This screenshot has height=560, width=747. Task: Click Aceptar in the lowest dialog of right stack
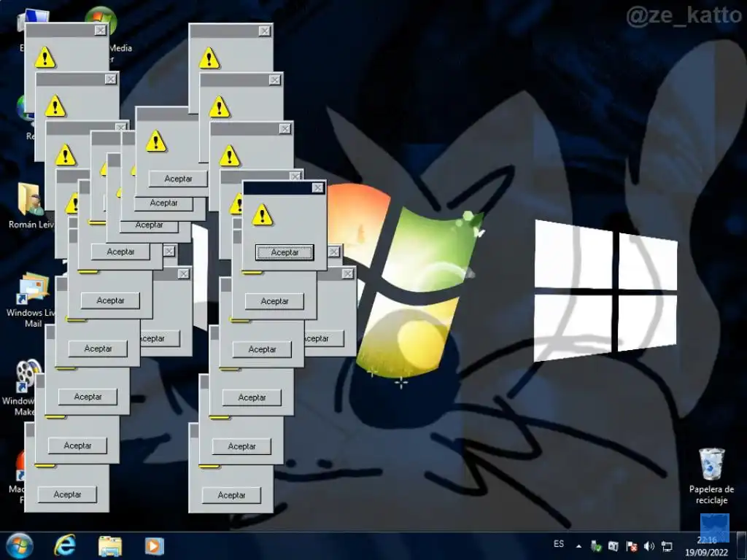(x=231, y=495)
